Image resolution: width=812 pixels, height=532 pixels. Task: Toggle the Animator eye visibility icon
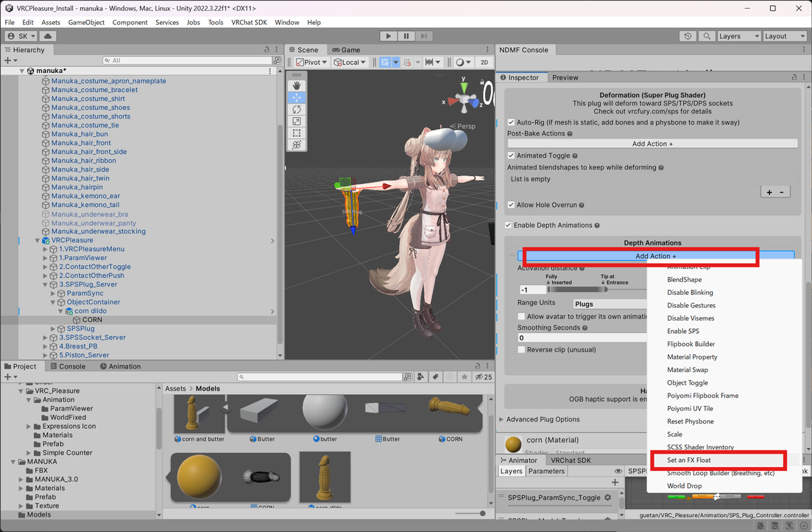click(x=618, y=472)
